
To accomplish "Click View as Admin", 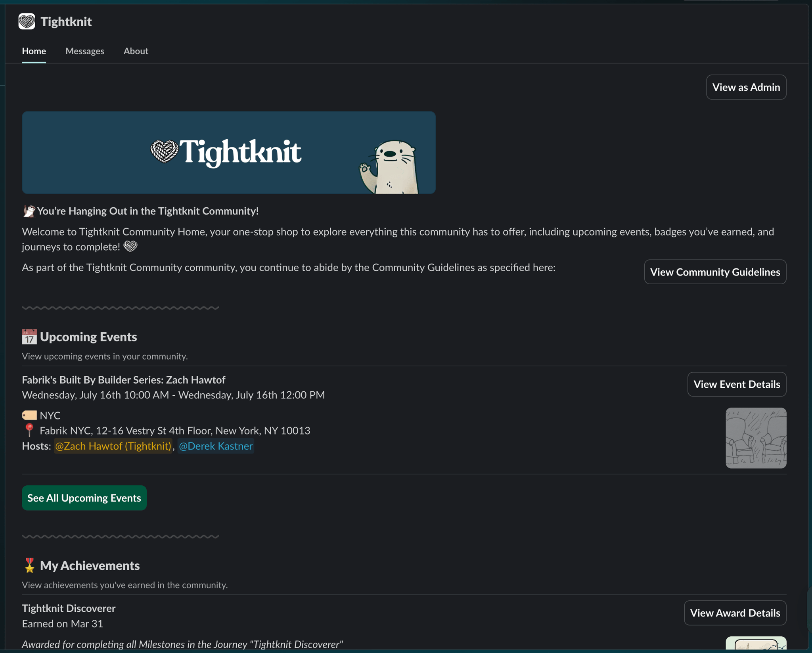I will (745, 87).
